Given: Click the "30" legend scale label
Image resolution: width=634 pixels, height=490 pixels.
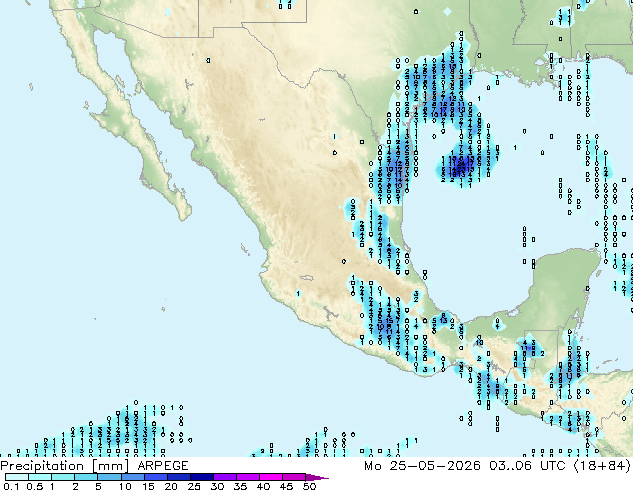Looking at the screenshot, I should tap(218, 486).
